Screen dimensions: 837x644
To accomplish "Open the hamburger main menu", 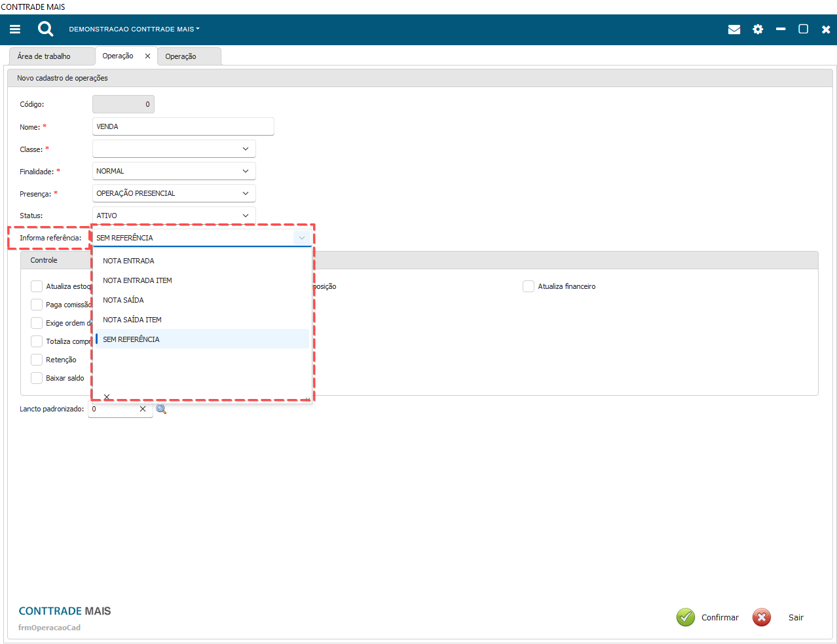I will pyautogui.click(x=15, y=29).
